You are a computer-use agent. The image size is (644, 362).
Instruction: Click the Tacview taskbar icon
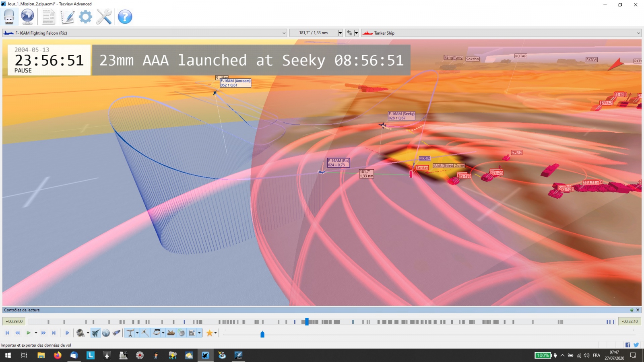pyautogui.click(x=205, y=355)
